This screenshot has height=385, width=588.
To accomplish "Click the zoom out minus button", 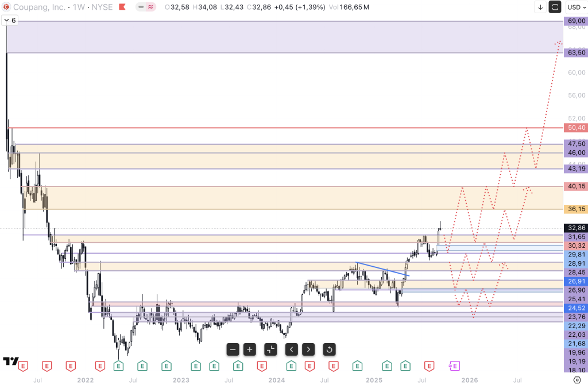I will click(x=233, y=349).
